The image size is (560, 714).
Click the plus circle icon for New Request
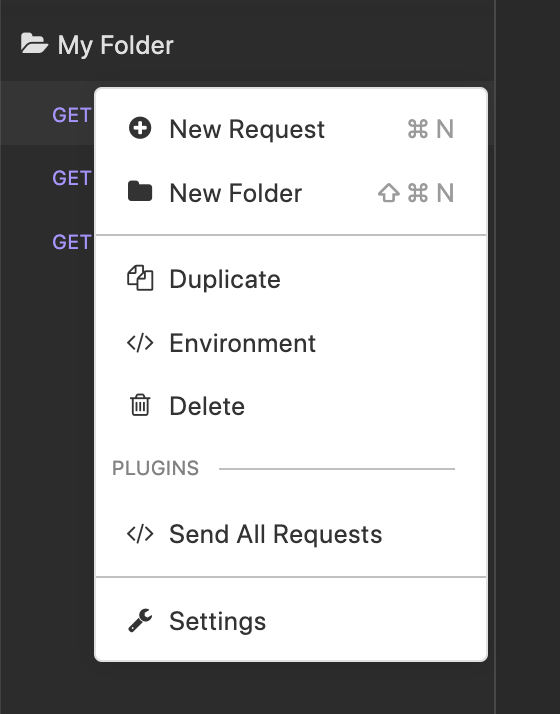140,128
